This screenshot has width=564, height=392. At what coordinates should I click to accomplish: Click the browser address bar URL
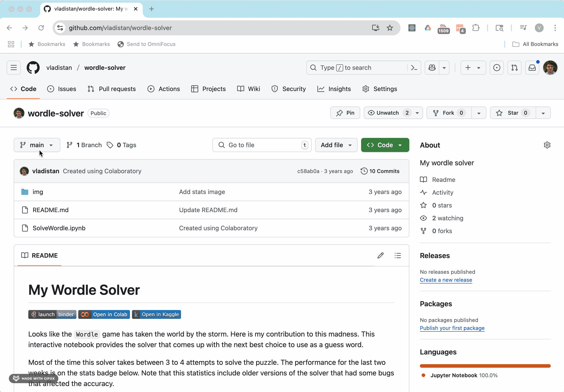point(120,28)
